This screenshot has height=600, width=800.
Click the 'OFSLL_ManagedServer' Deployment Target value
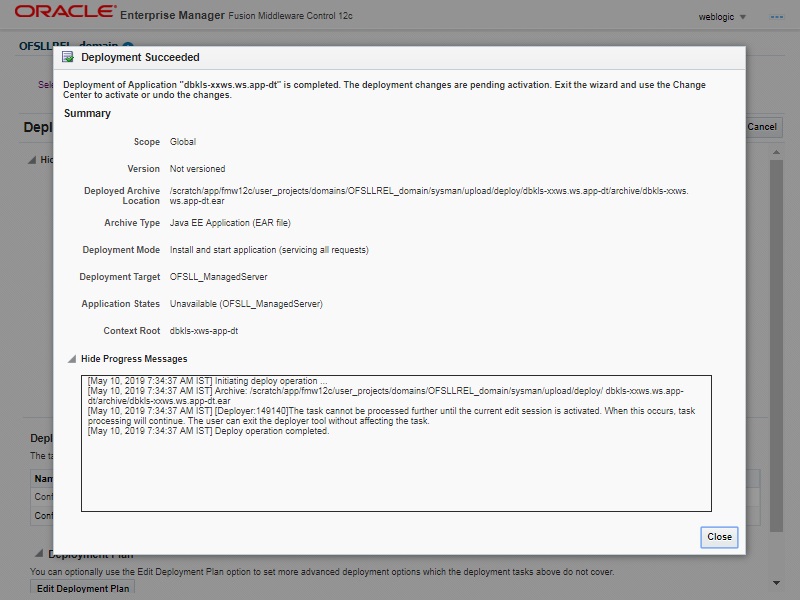(x=218, y=277)
